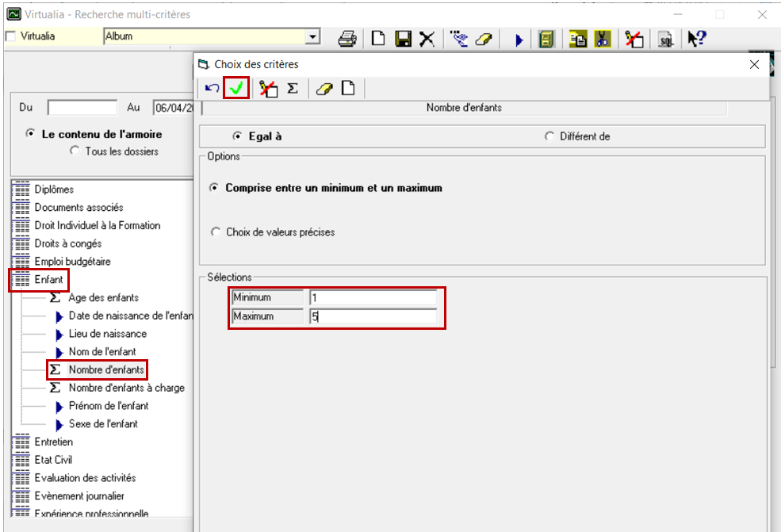Run the search with the blue play arrow
The image size is (781, 532).
[519, 39]
